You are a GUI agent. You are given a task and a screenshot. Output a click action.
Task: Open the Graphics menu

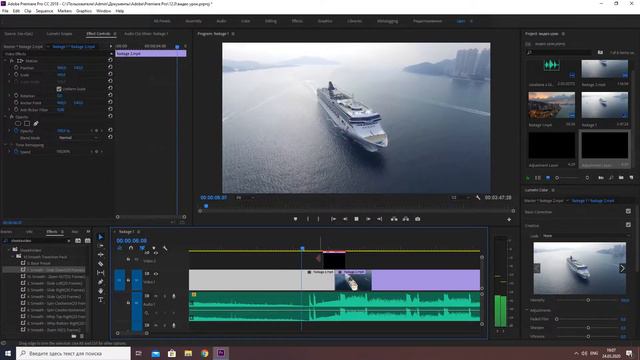coord(84,11)
